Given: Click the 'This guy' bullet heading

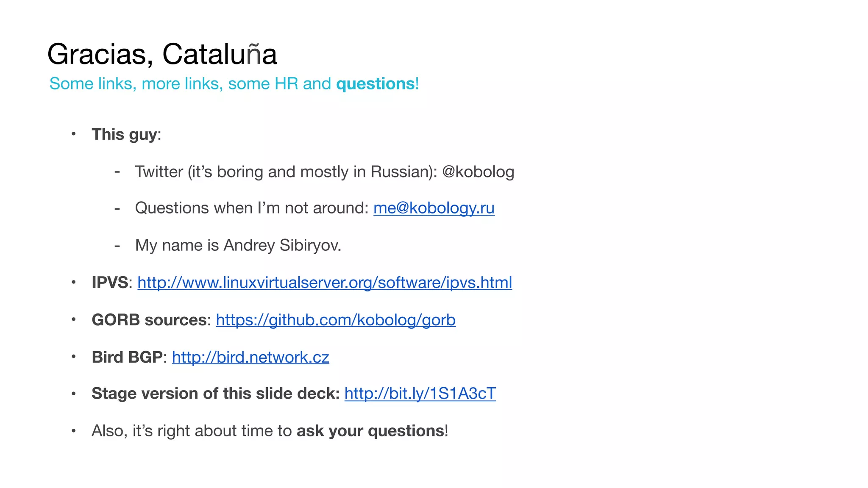Looking at the screenshot, I should coord(125,135).
